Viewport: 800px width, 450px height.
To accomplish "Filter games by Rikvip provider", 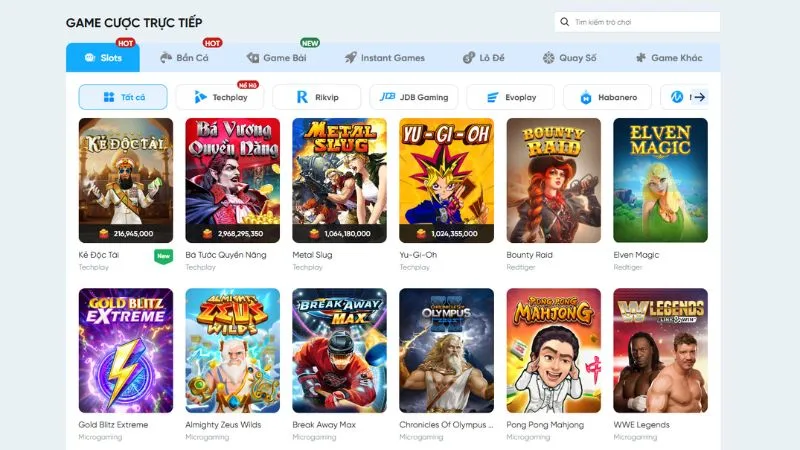I will (x=317, y=97).
